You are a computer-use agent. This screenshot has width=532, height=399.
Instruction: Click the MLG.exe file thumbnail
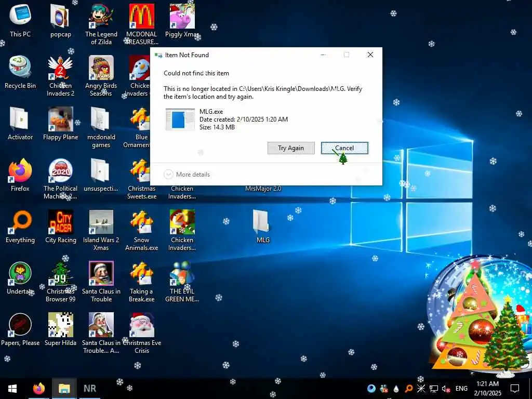pos(180,119)
